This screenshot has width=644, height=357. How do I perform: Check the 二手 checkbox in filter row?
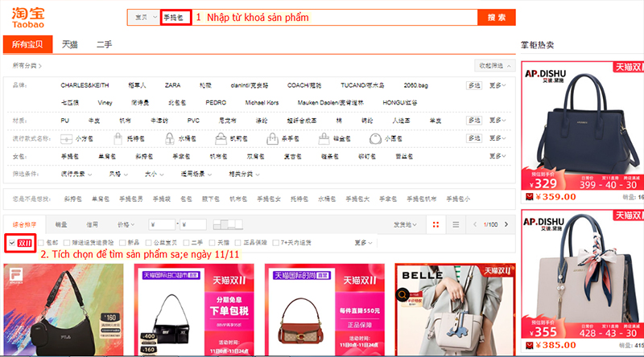pos(186,243)
